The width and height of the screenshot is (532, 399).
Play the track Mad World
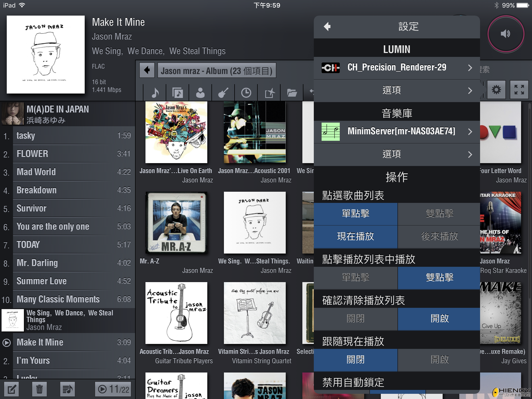click(68, 172)
